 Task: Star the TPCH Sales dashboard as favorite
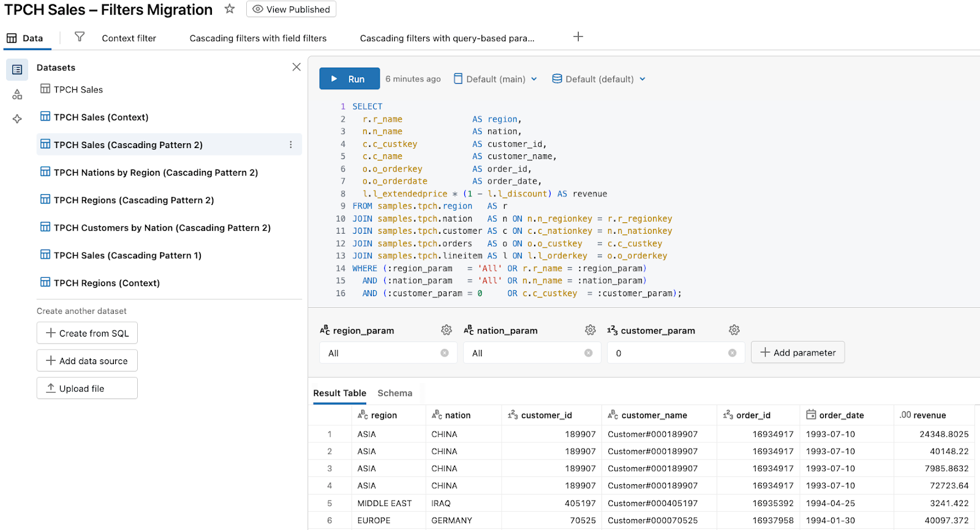[x=230, y=9]
